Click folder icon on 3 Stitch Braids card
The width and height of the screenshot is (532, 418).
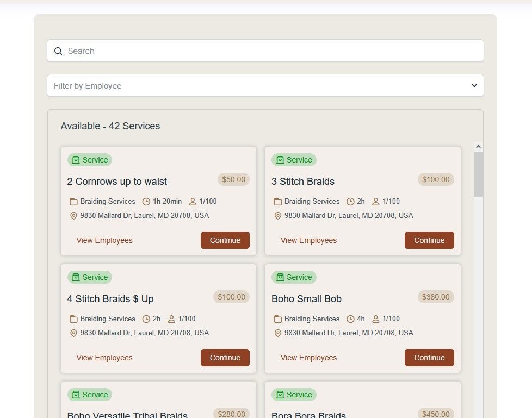[278, 202]
